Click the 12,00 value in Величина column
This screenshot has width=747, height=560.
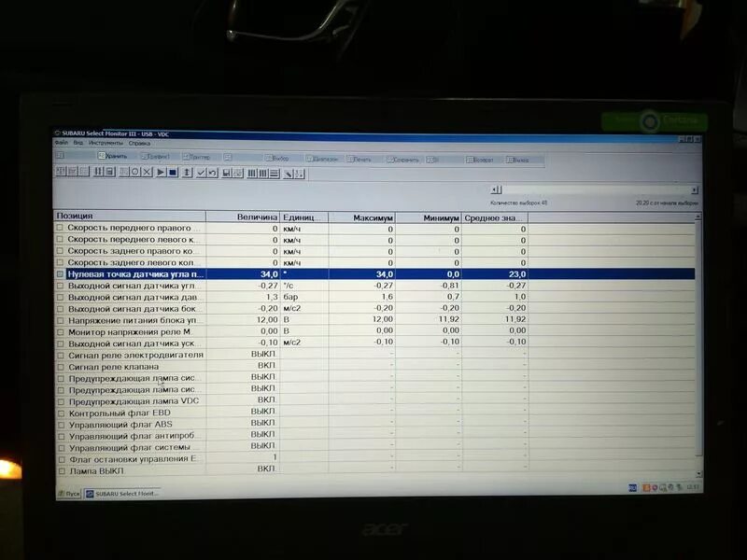pos(267,319)
